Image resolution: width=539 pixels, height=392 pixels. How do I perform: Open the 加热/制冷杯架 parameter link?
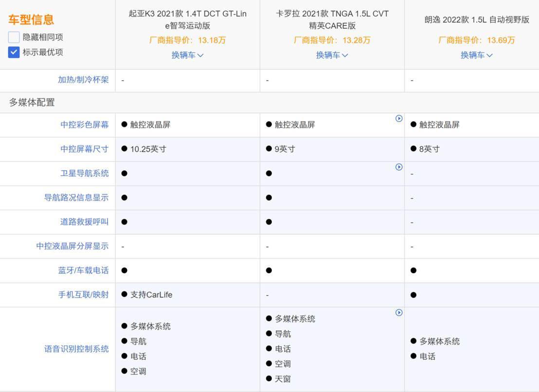[83, 80]
